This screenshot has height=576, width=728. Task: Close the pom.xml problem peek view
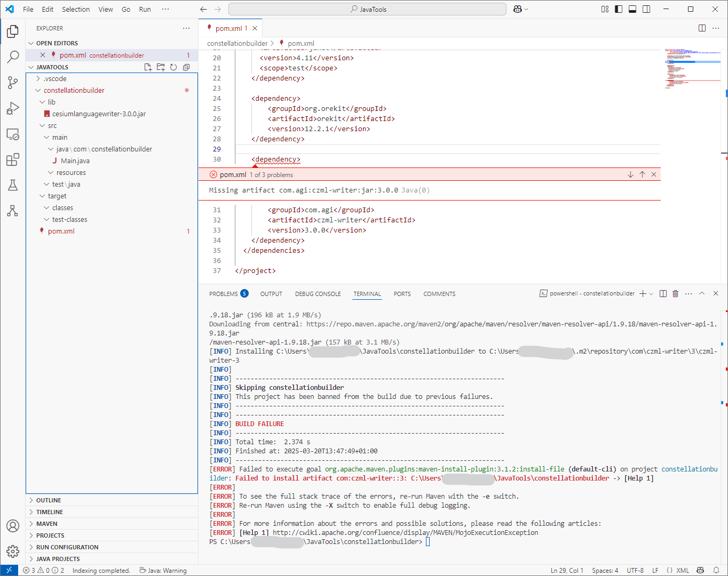pyautogui.click(x=654, y=174)
